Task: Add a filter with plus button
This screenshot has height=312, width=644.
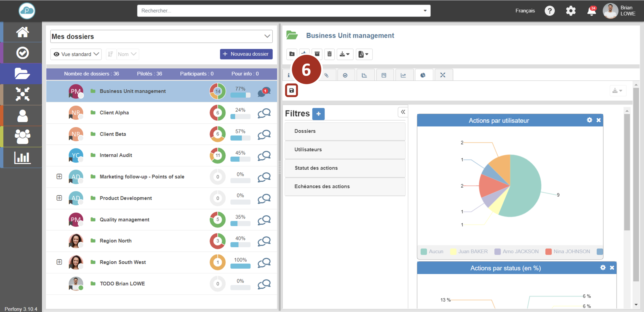Action: [x=318, y=114]
